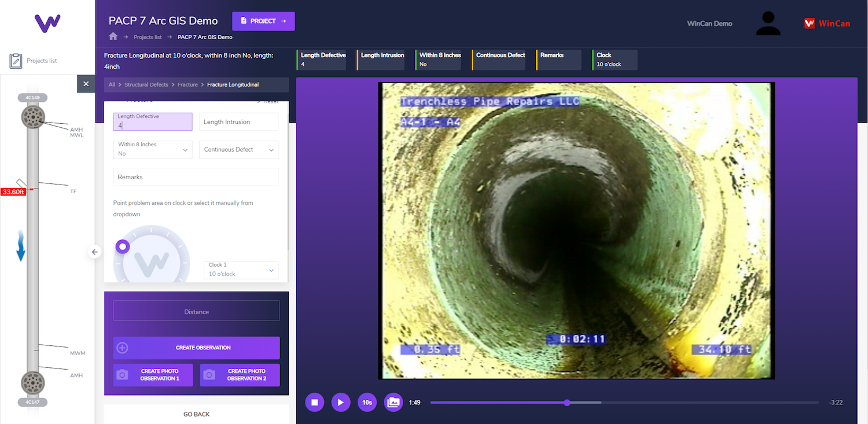Click the bottom manhole 4C147 icon
The height and width of the screenshot is (424, 868).
coord(32,383)
